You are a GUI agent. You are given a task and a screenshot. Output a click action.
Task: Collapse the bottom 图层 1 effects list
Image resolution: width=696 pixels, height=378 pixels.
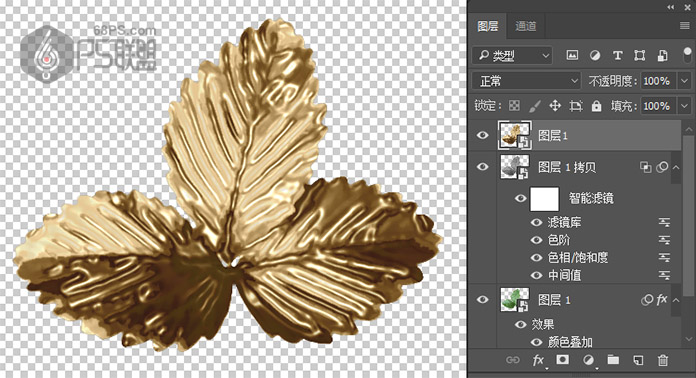point(676,300)
